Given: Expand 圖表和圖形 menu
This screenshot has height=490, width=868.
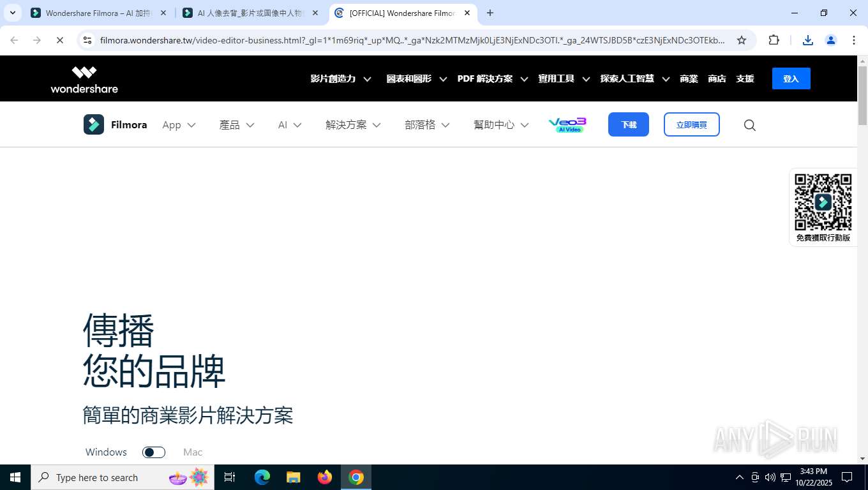Looking at the screenshot, I should (x=417, y=79).
